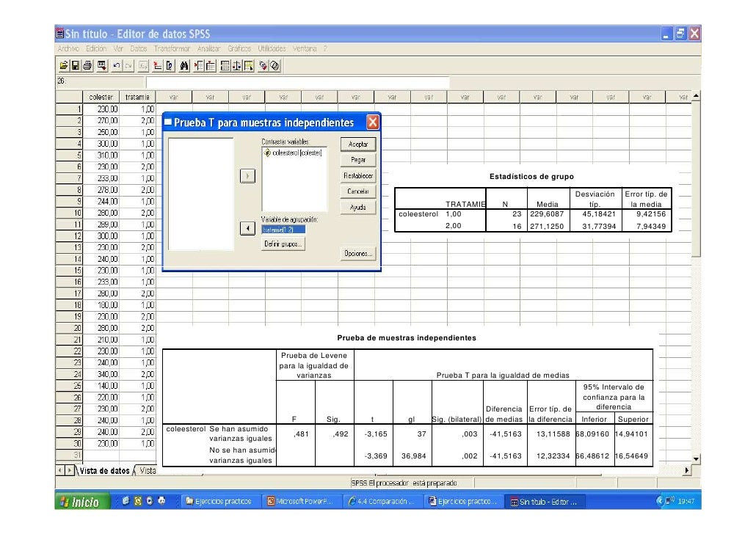Image resolution: width=756 pixels, height=534 pixels.
Task: Open the Analizar menu
Action: click(208, 48)
